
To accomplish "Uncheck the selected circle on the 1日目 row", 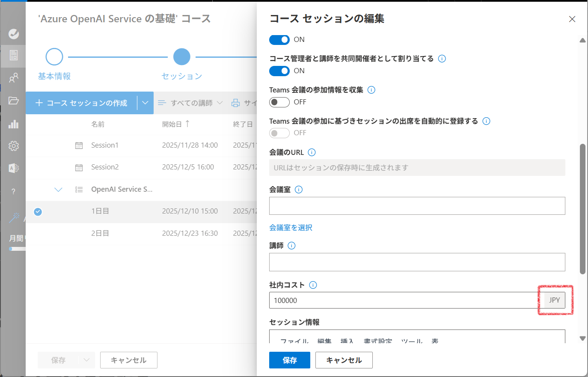I will pyautogui.click(x=38, y=211).
